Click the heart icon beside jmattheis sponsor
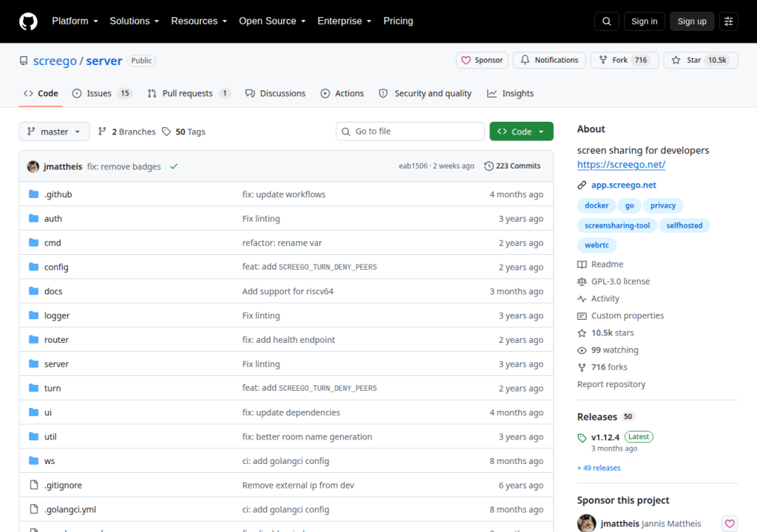Viewport: 757px width, 532px height. (730, 523)
